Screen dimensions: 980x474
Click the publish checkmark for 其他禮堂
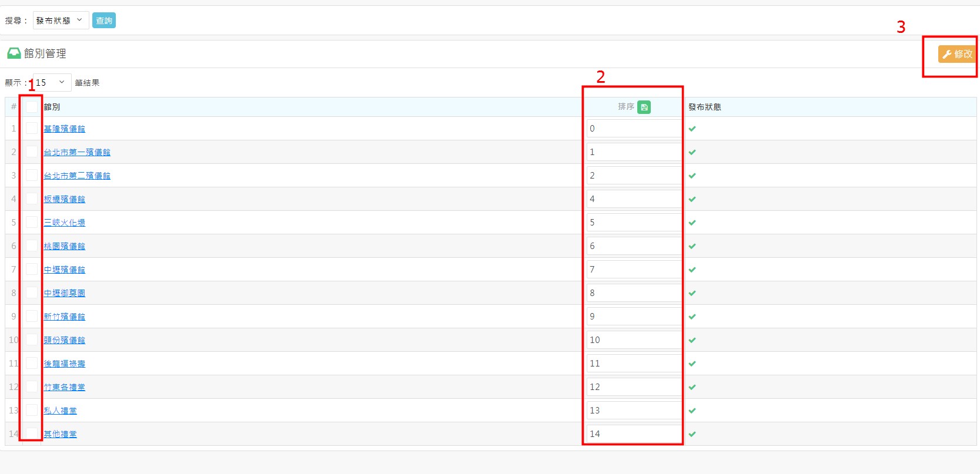(x=692, y=434)
